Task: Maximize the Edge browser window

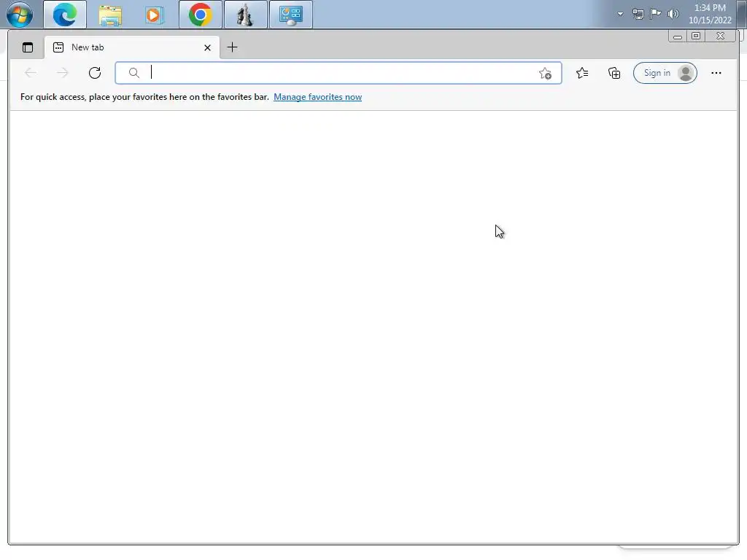Action: tap(696, 36)
